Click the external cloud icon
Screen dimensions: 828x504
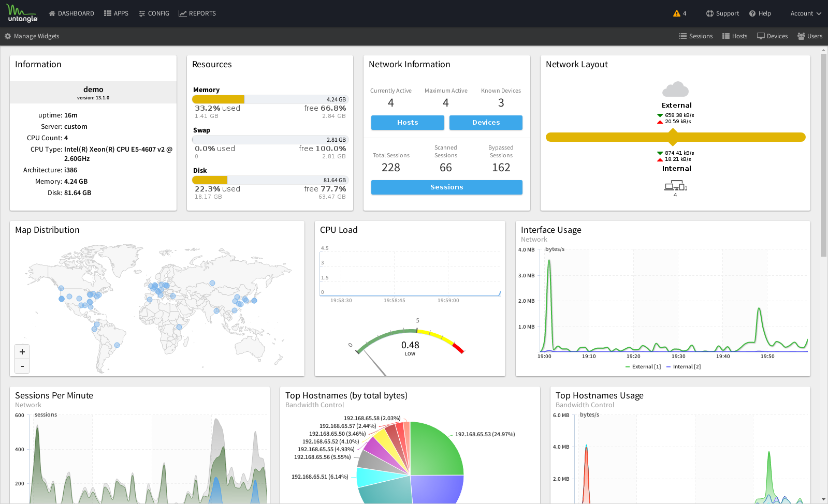(675, 90)
